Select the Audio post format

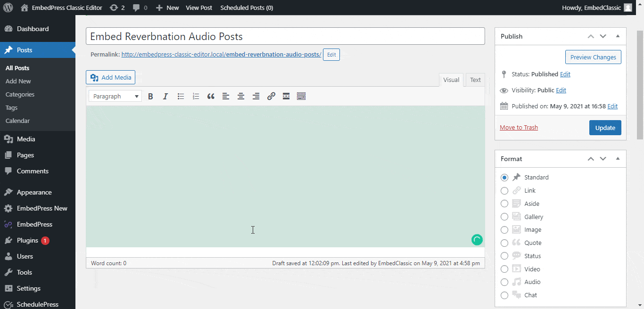coord(504,282)
